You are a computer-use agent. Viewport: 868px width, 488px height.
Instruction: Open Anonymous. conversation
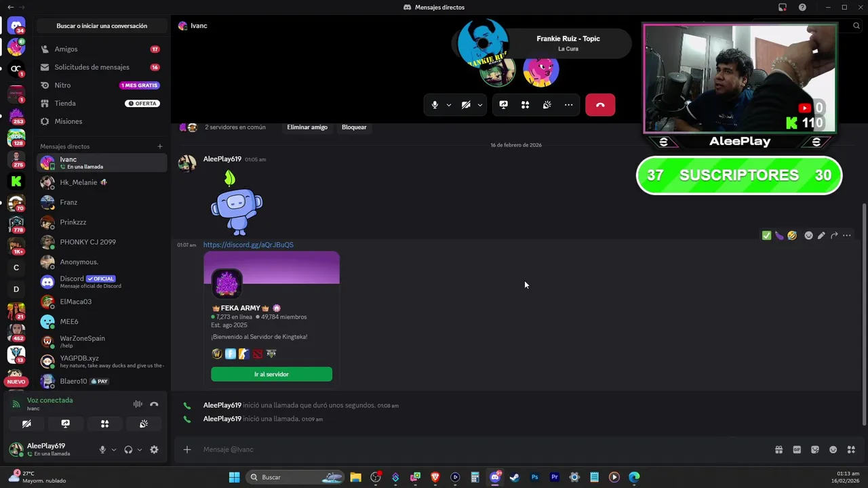pos(102,262)
